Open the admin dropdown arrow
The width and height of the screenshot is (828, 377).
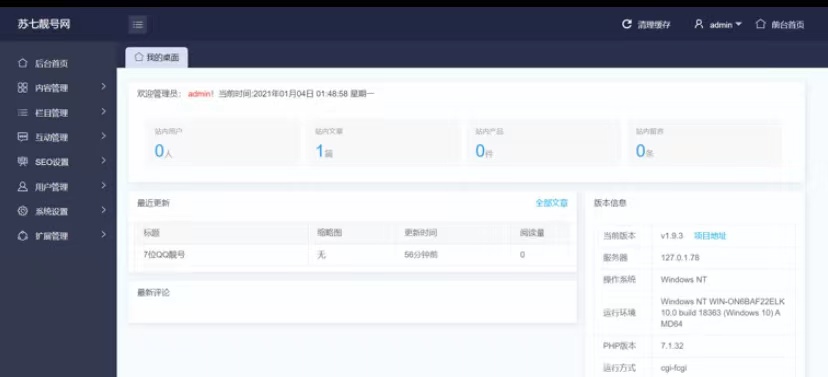pos(738,24)
